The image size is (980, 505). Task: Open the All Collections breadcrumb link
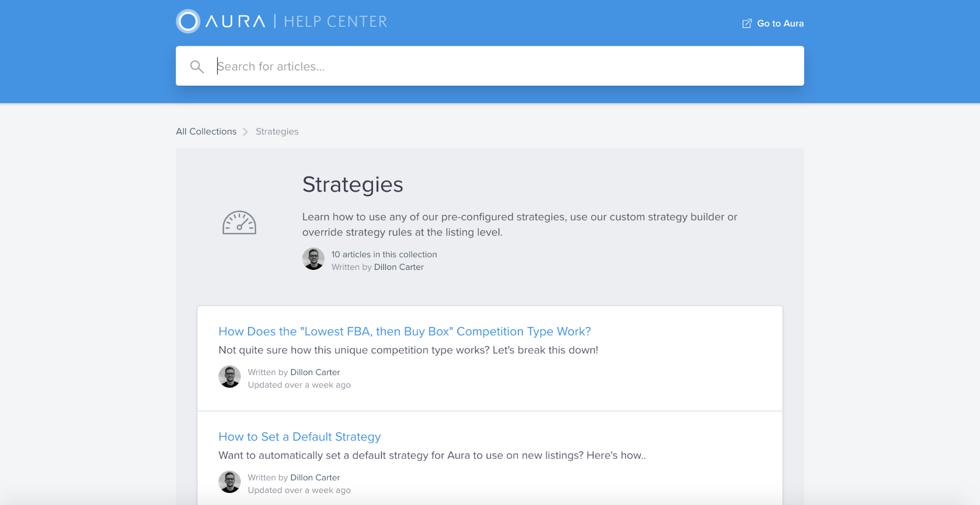206,131
